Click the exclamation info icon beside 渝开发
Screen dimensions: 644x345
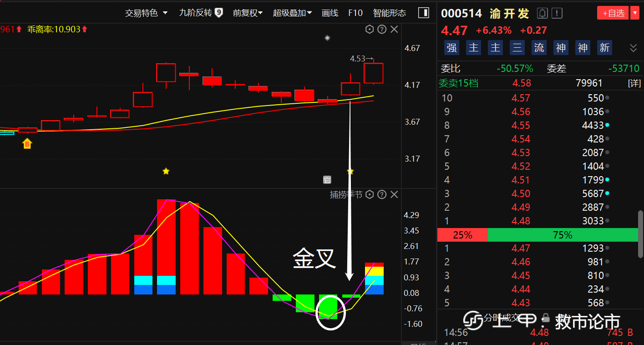click(x=557, y=13)
